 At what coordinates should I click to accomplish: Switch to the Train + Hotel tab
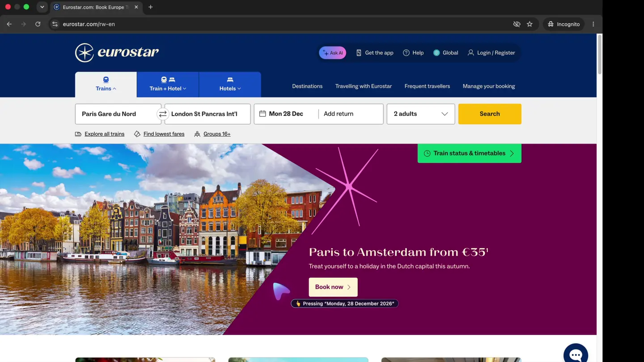coord(168,84)
